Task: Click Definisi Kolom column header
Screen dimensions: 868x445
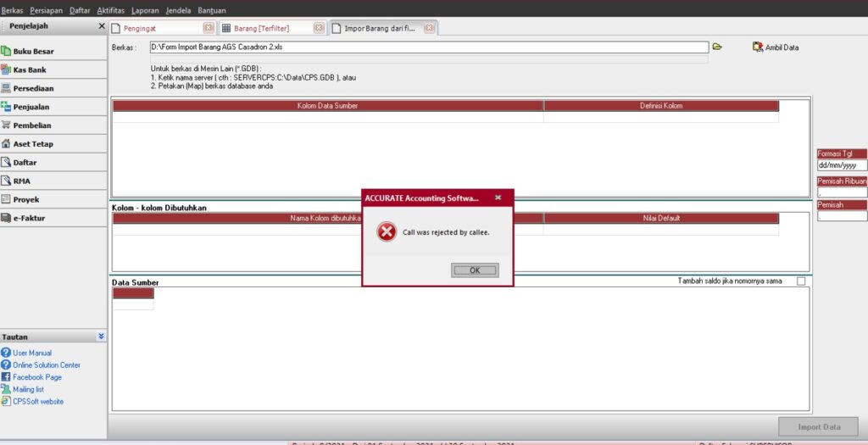Action: coord(661,106)
